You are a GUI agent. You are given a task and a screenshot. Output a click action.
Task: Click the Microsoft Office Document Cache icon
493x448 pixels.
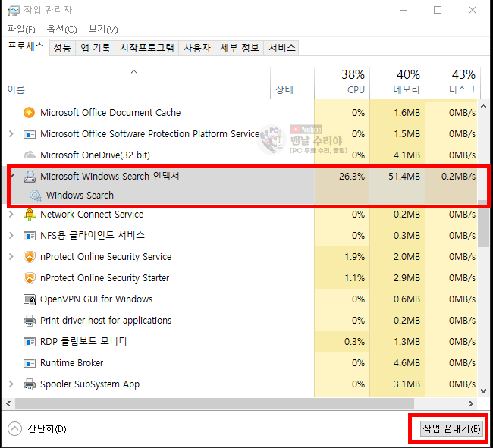[x=30, y=112]
